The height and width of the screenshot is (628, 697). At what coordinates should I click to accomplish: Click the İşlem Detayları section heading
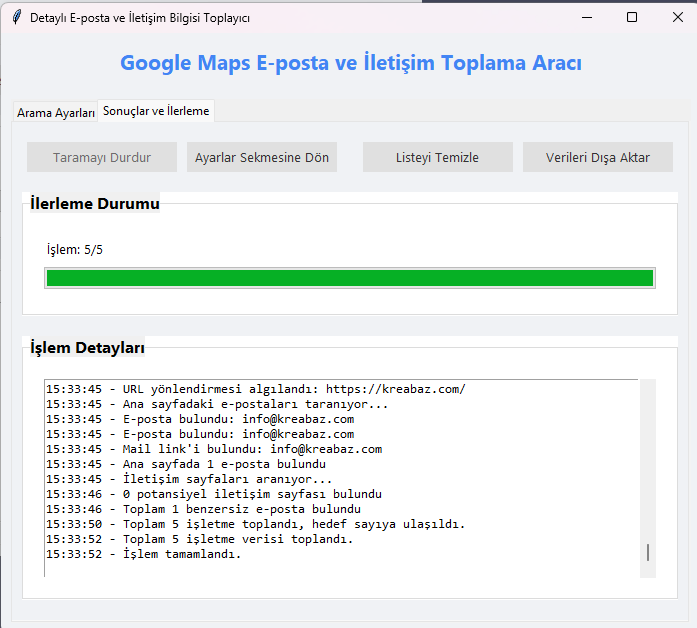88,348
